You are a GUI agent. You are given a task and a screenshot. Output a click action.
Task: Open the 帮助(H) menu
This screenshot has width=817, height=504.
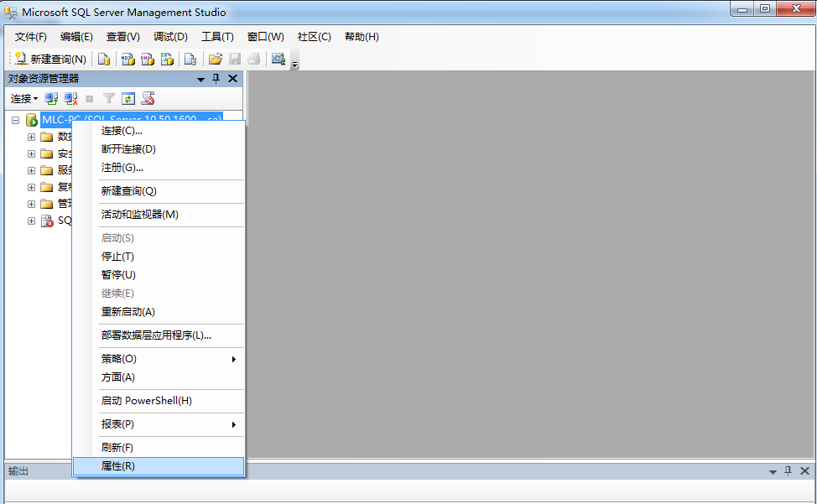coord(362,37)
